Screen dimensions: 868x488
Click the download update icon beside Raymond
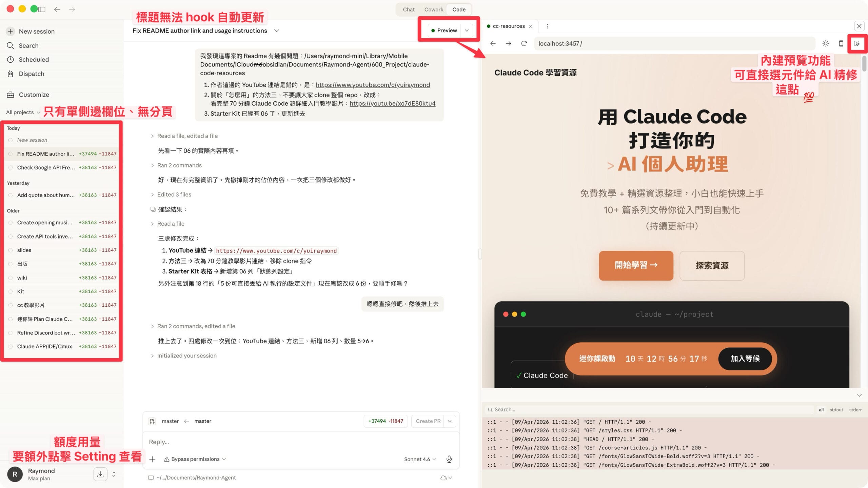(x=100, y=474)
